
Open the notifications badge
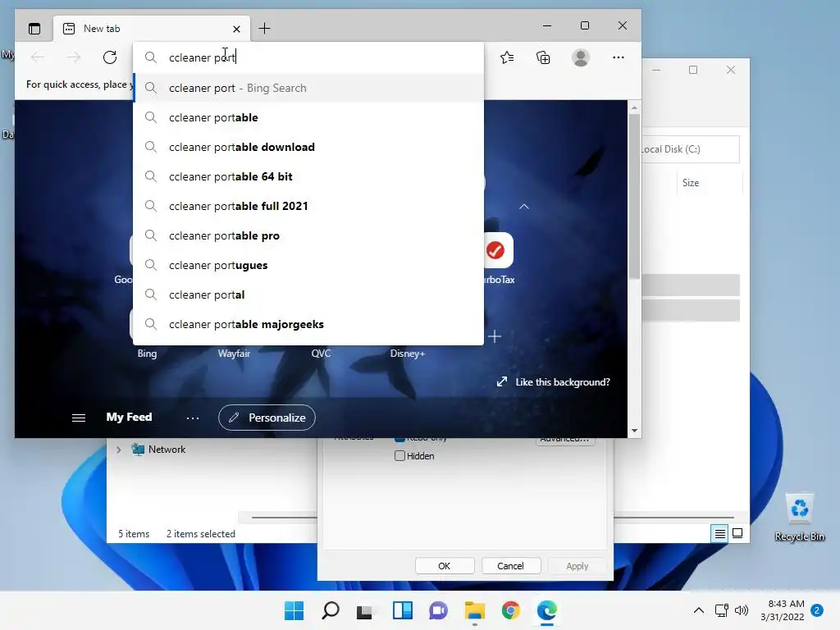(817, 610)
